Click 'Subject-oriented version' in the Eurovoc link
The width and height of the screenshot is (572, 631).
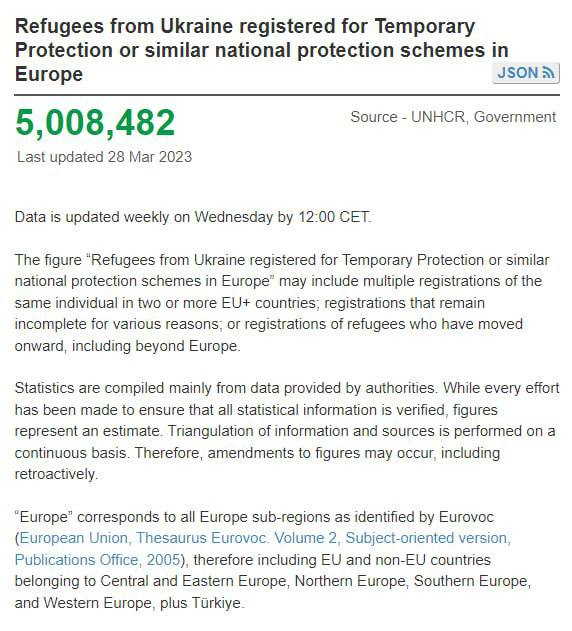tap(428, 538)
